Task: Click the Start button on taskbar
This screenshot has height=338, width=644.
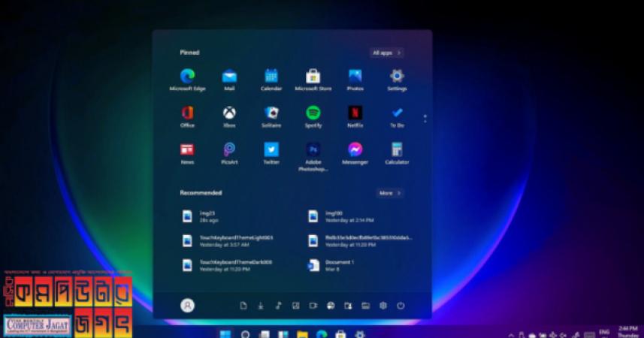Action: [x=225, y=334]
